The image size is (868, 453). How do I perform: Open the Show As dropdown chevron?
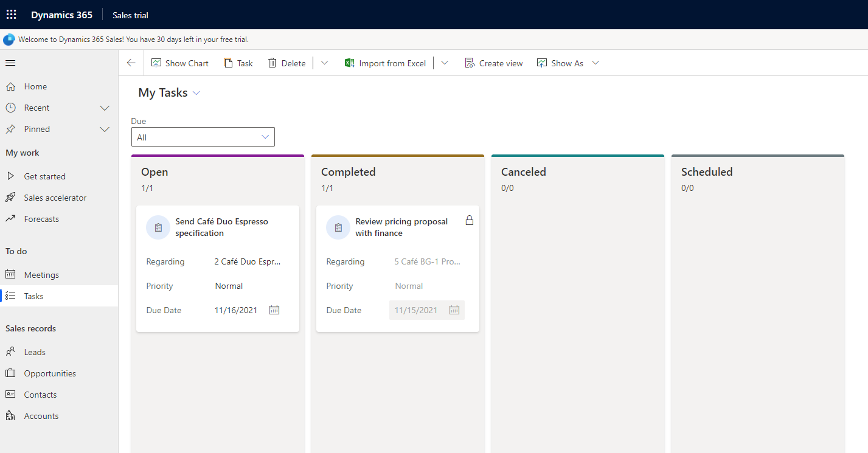tap(595, 63)
